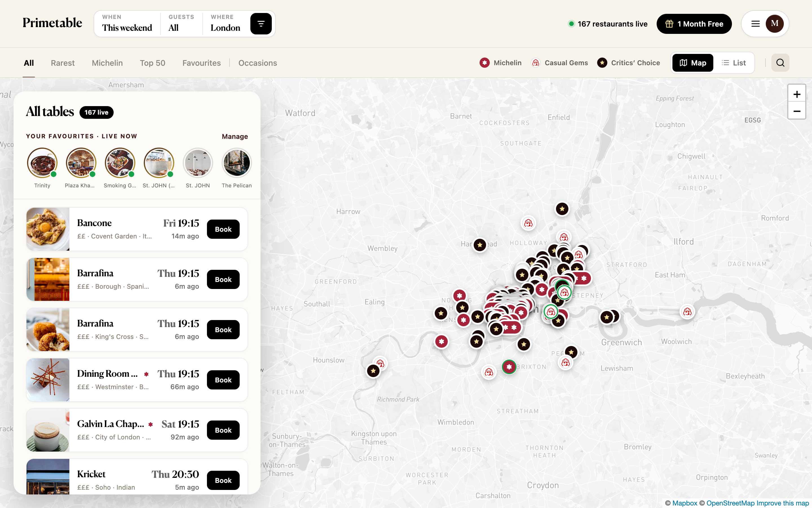Zoom in the map with plus
Viewport: 812px width, 508px height.
(x=796, y=94)
